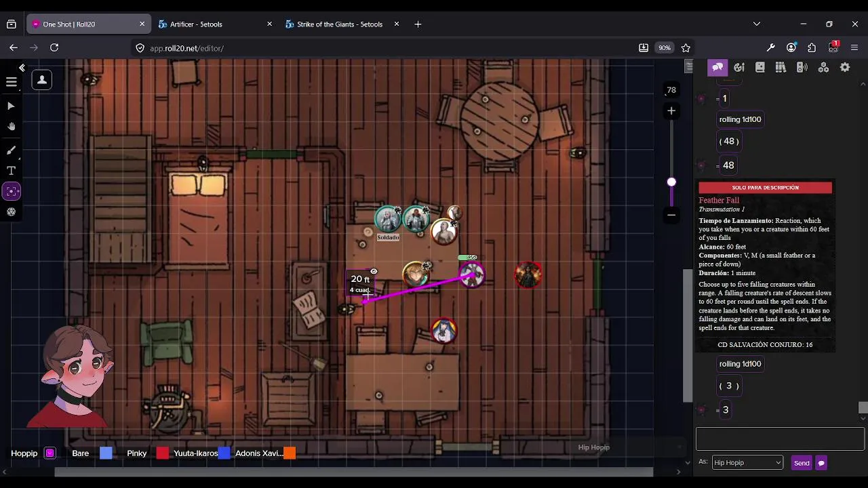The image size is (868, 488).
Task: Close the One Shot Roll20 tab
Action: click(142, 24)
